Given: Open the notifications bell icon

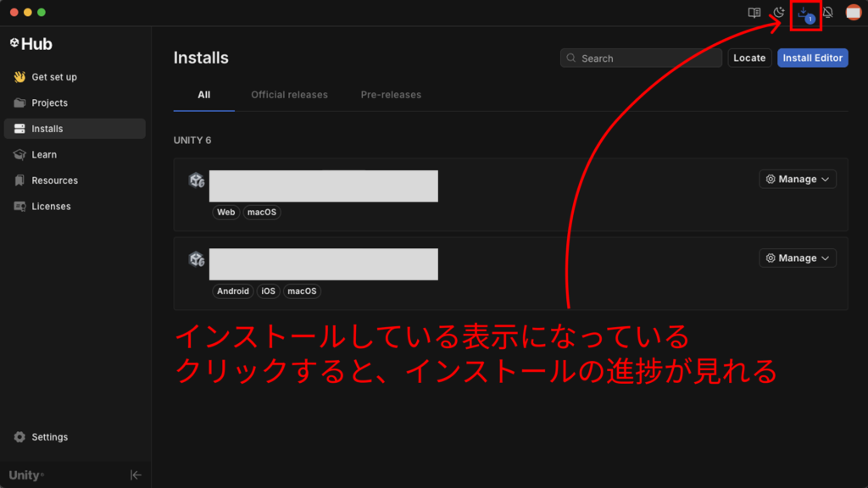Looking at the screenshot, I should click(828, 13).
